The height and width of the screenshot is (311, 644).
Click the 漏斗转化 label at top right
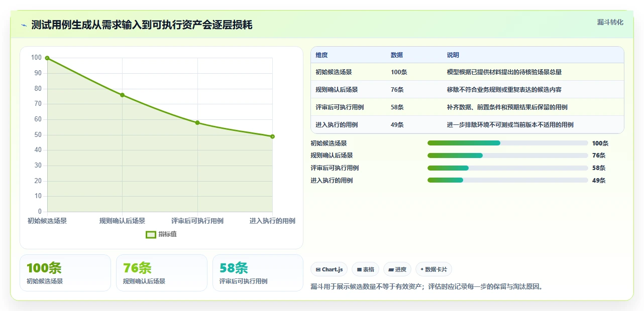click(610, 22)
